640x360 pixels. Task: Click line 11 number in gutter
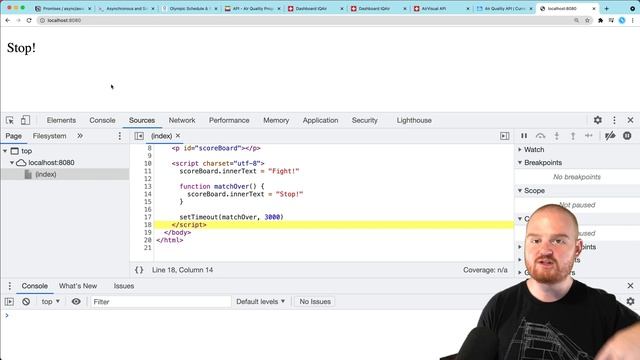click(x=147, y=171)
